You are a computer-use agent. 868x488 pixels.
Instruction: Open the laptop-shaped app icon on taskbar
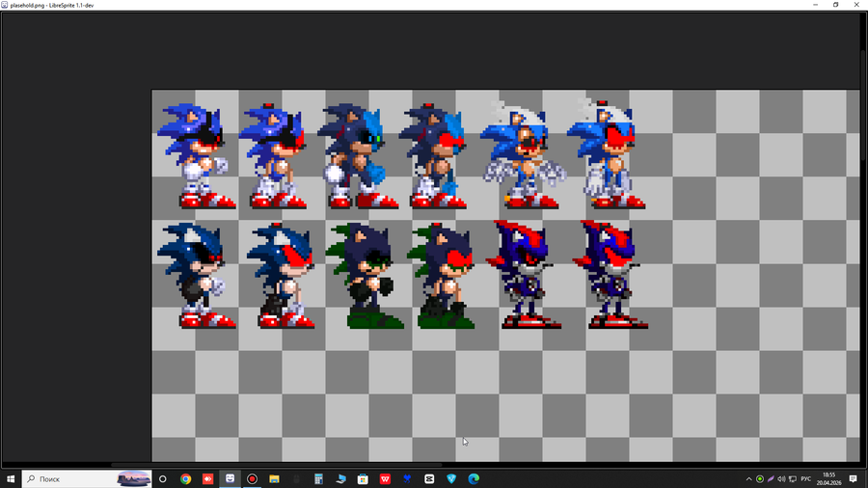[x=340, y=478]
